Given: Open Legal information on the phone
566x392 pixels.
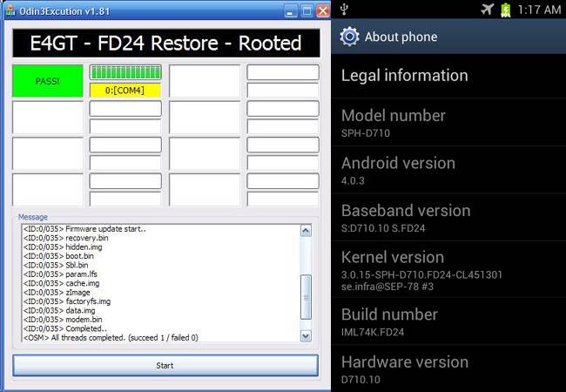Looking at the screenshot, I should tap(448, 76).
